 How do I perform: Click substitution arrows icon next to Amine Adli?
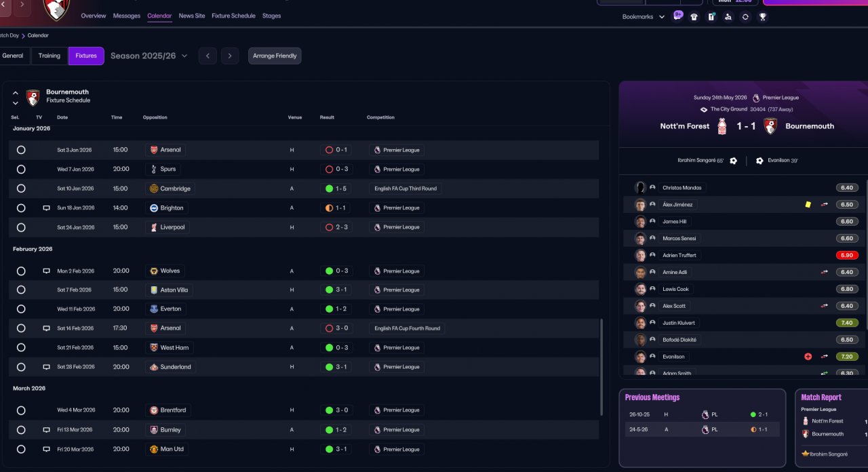pos(825,272)
